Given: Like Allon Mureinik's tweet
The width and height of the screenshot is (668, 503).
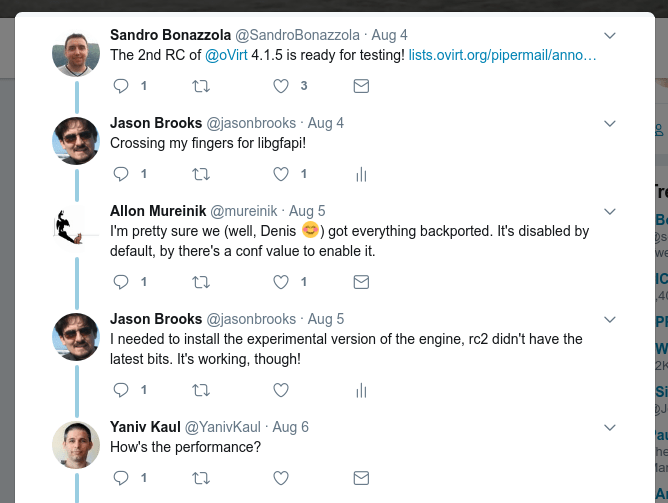Looking at the screenshot, I should (282, 282).
